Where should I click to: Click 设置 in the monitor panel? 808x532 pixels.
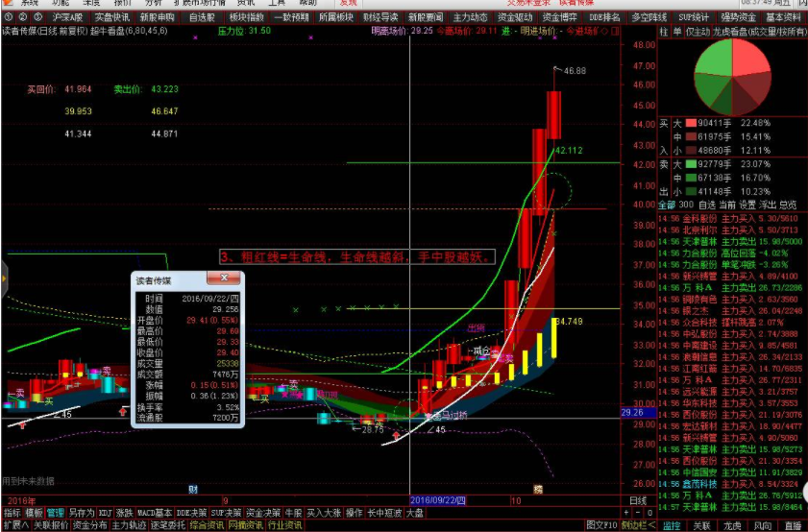(x=747, y=205)
